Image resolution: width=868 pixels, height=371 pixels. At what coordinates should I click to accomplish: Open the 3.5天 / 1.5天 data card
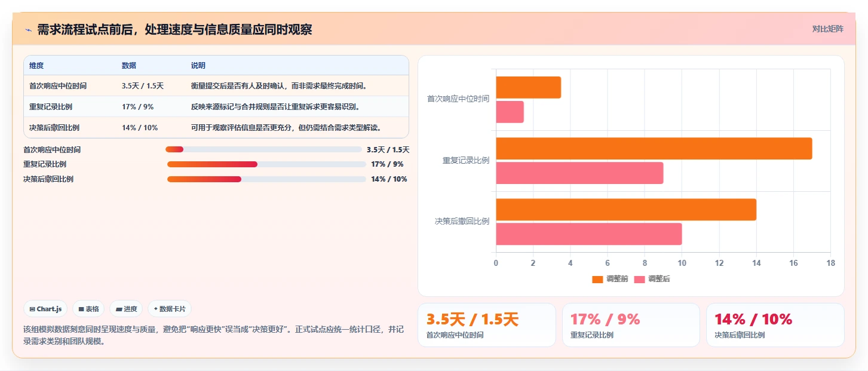click(486, 325)
